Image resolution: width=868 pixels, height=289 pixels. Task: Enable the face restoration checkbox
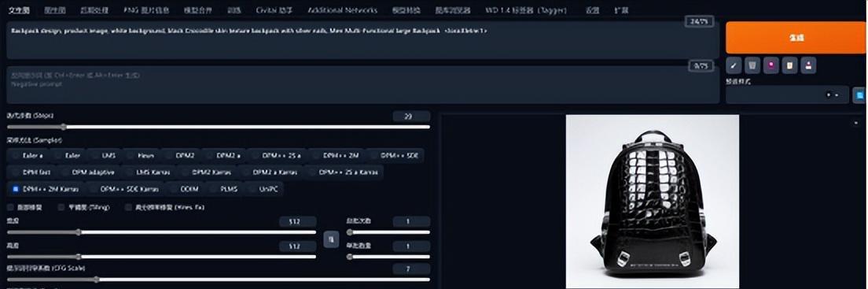(x=11, y=207)
